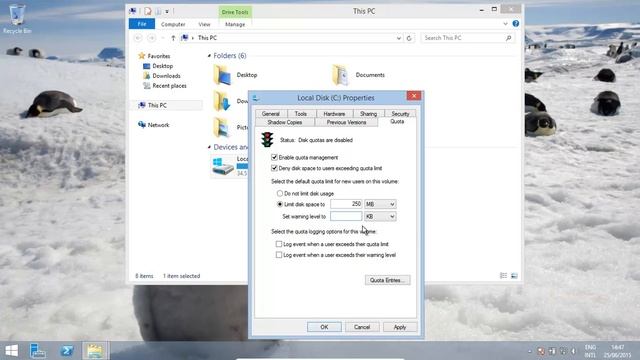The image size is (640, 360).
Task: Click the Back navigation arrow
Action: [x=138, y=38]
